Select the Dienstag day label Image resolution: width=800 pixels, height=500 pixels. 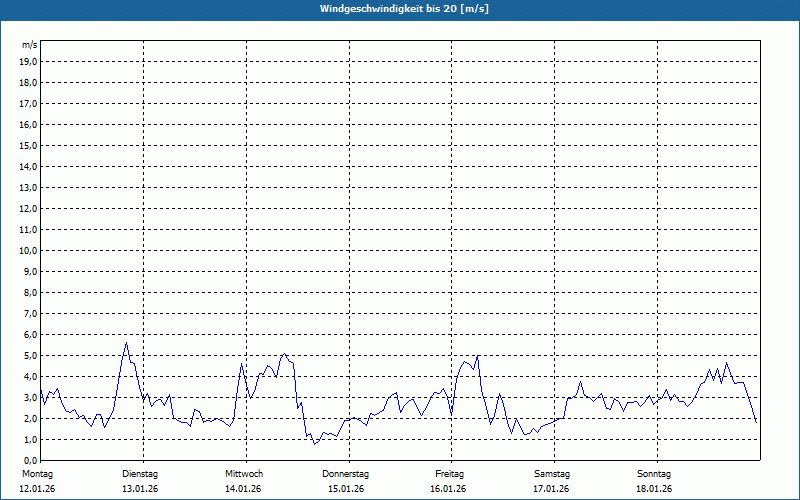[140, 473]
